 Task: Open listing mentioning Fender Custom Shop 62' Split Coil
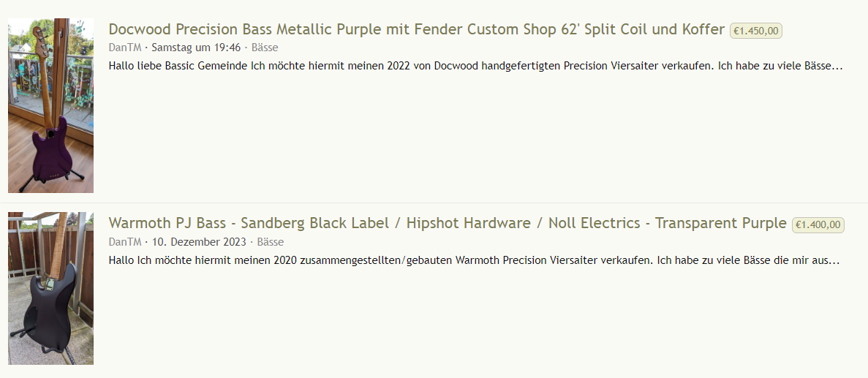pyautogui.click(x=416, y=30)
